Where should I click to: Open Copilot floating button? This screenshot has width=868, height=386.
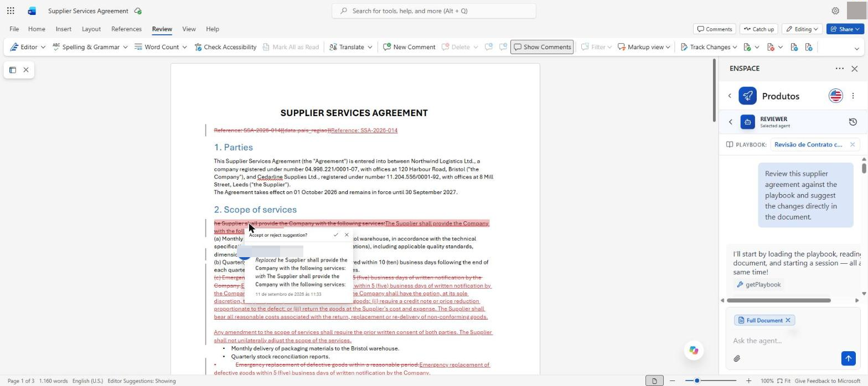point(694,350)
